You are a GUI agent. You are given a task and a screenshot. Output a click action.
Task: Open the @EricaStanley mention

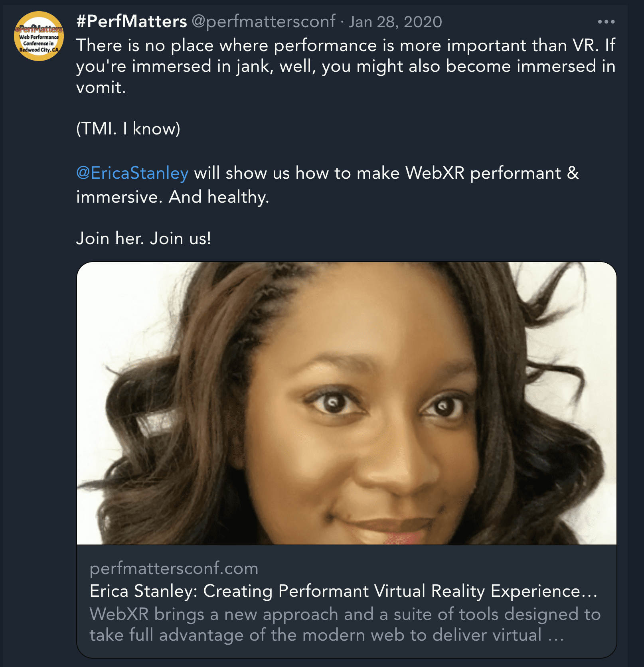click(x=132, y=173)
